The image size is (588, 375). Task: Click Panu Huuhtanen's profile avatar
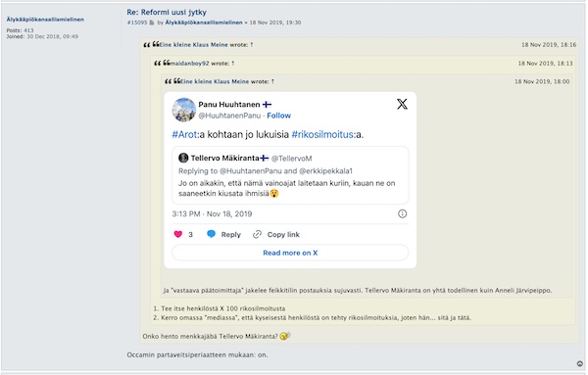click(x=184, y=110)
